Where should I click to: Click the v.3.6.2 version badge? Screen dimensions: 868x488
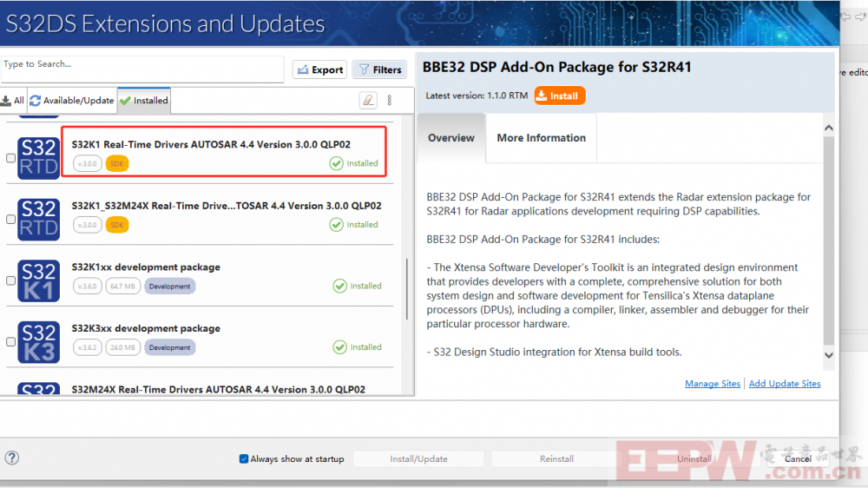pos(87,348)
